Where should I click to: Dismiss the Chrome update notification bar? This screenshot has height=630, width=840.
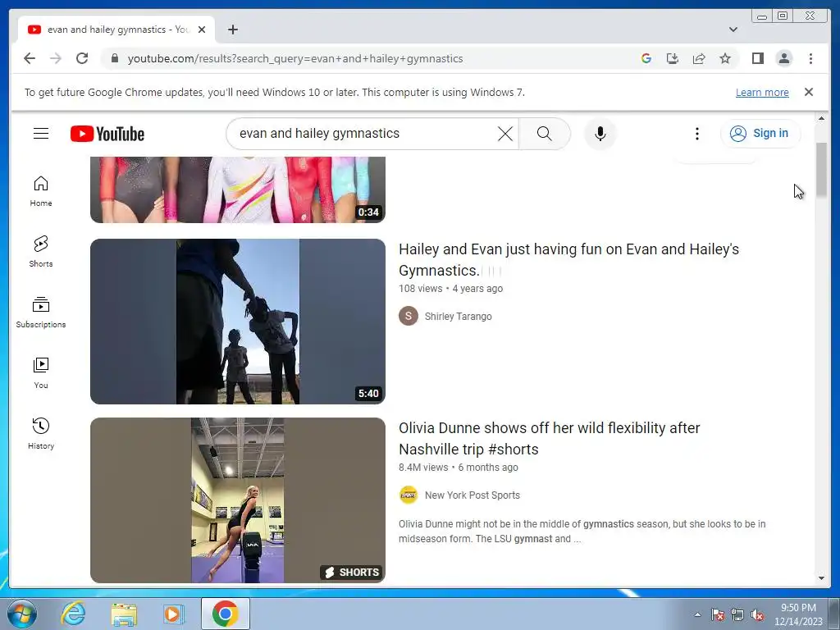coord(808,92)
